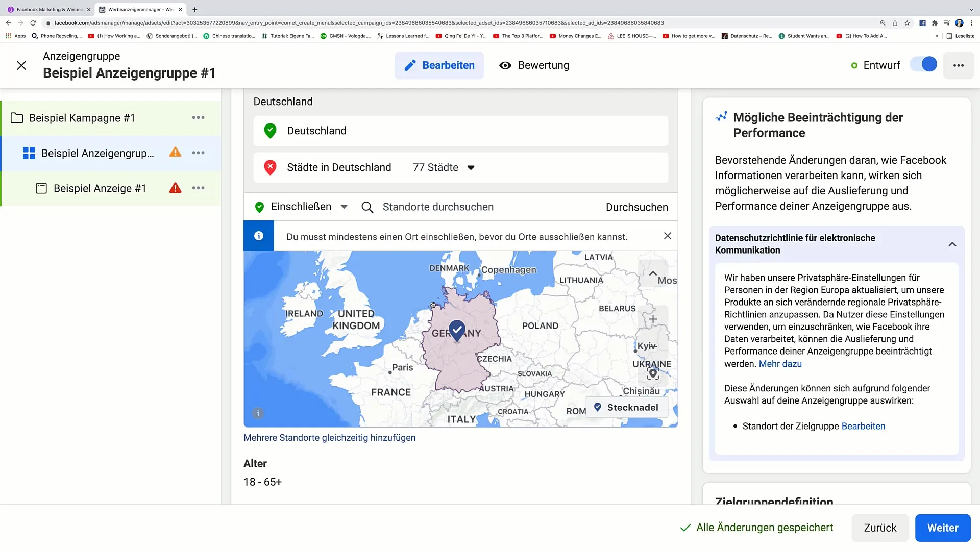Image resolution: width=980 pixels, height=551 pixels.
Task: Zoom out on the map
Action: click(x=653, y=346)
